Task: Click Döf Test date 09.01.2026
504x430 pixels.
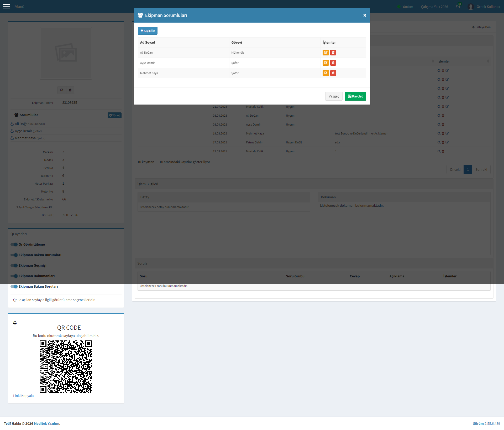Action: 70,215
